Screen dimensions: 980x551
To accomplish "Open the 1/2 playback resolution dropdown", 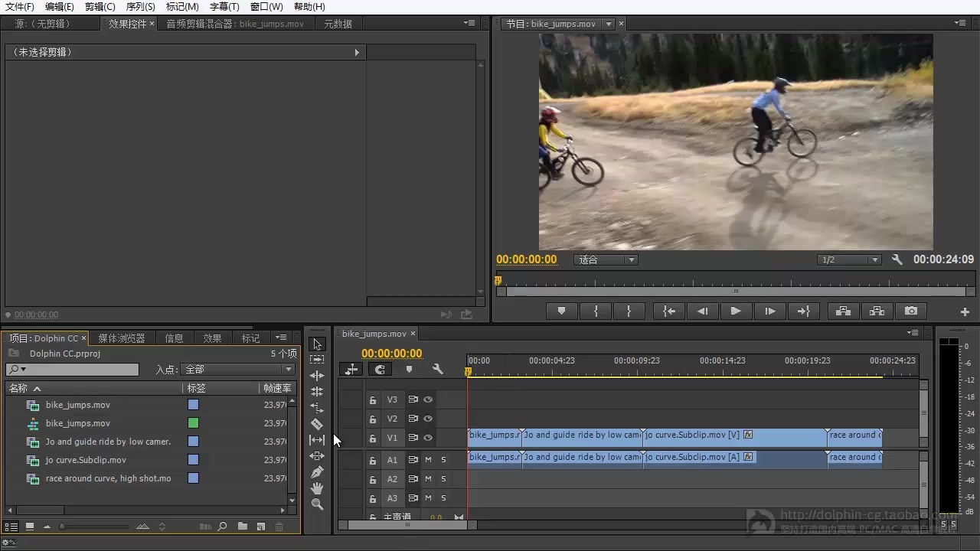I will [x=849, y=260].
